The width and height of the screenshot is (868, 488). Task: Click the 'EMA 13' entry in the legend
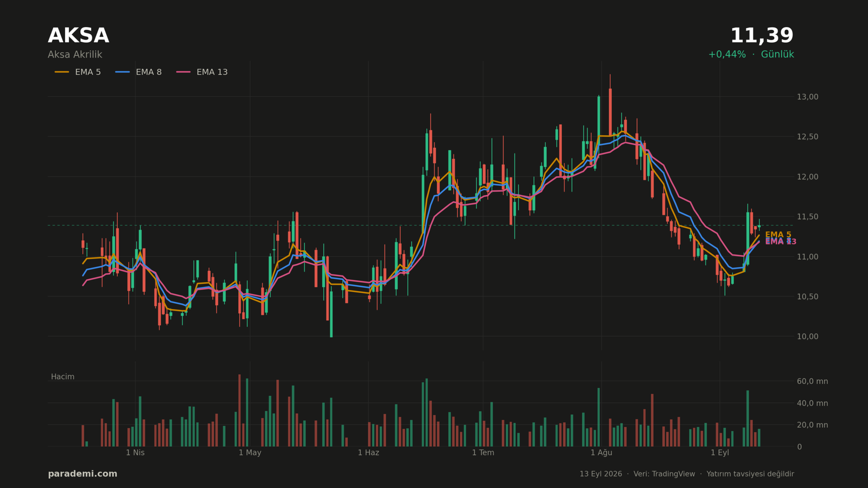click(202, 72)
